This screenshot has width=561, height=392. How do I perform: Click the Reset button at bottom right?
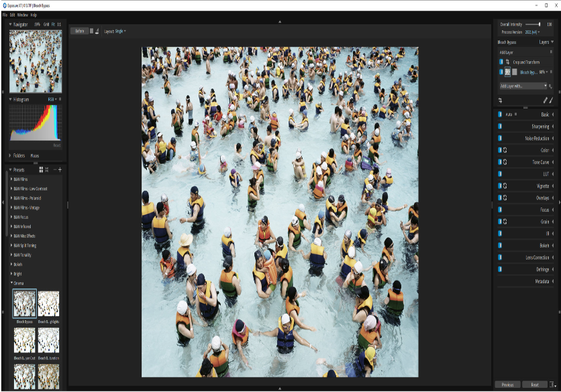coord(535,385)
